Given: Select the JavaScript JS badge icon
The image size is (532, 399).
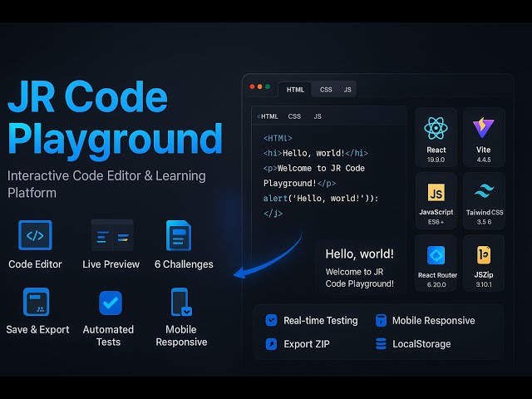Looking at the screenshot, I should point(436,193).
